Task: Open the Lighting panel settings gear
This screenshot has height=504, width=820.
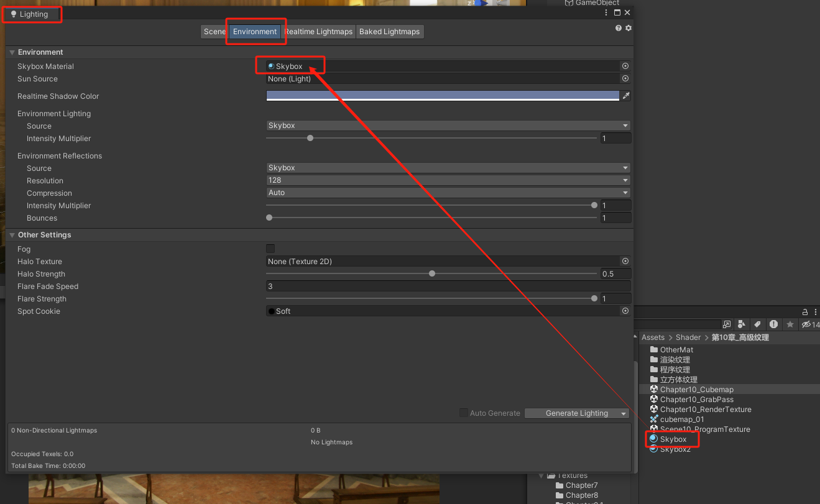Action: (628, 27)
